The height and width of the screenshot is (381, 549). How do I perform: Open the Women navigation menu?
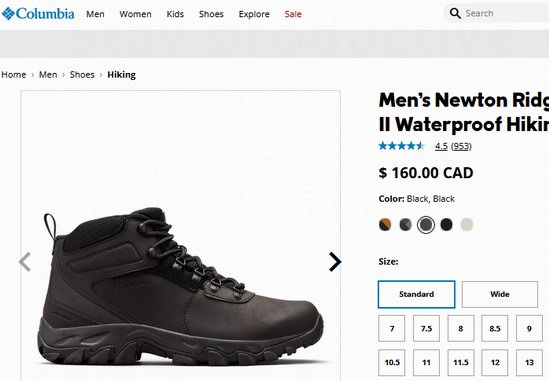135,14
